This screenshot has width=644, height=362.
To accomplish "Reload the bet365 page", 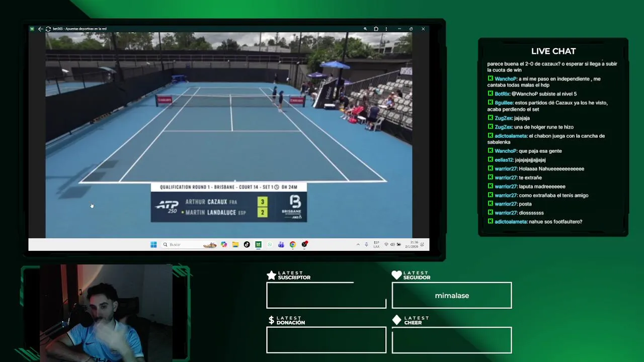I will click(48, 29).
